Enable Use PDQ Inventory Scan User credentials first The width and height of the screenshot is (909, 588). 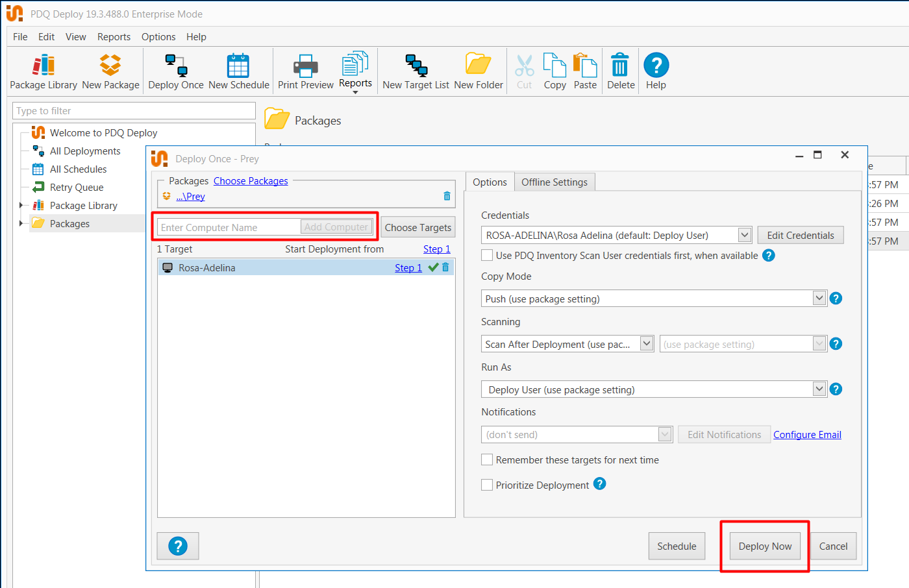[487, 255]
